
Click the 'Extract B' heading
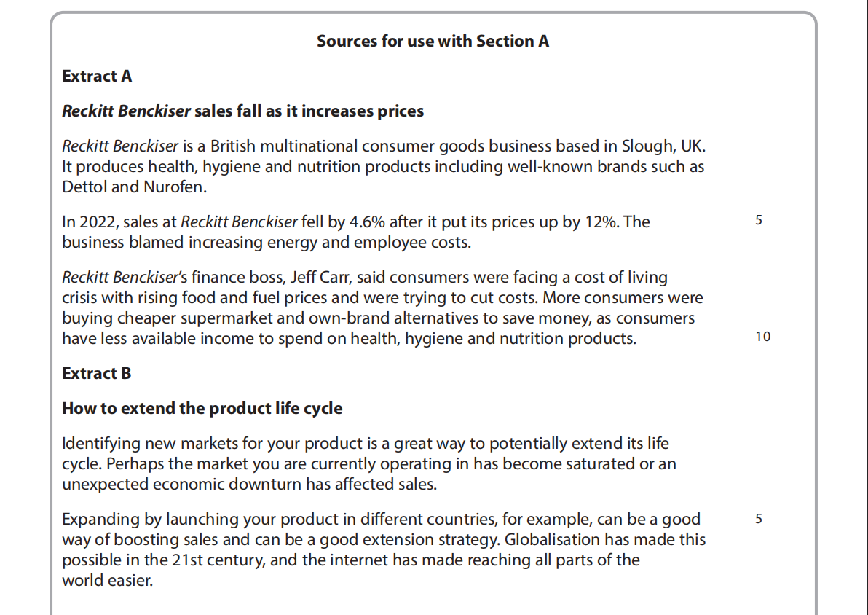tap(97, 374)
